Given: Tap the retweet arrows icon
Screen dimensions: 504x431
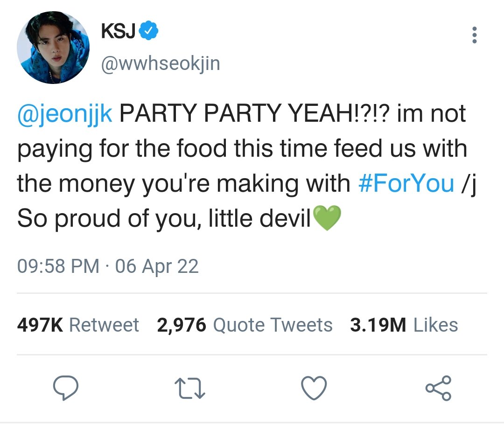Looking at the screenshot, I should (x=189, y=388).
